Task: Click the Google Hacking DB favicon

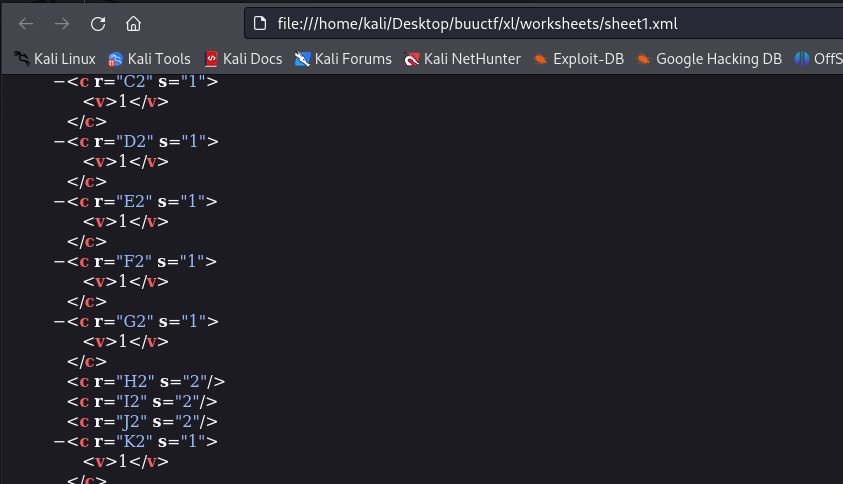Action: [643, 59]
